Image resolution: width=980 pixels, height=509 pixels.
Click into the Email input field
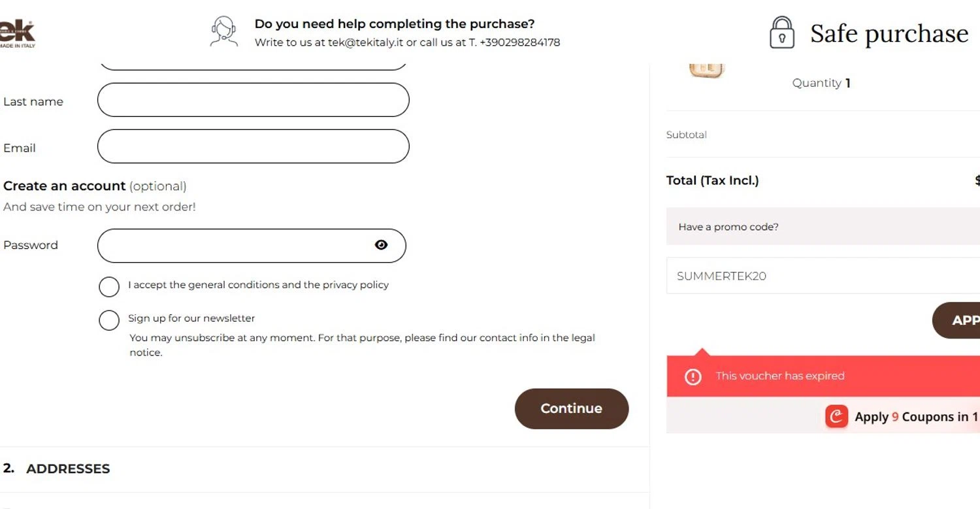(x=253, y=146)
